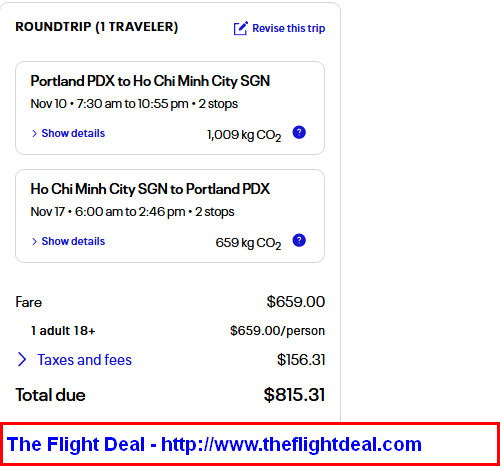This screenshot has height=466, width=500.
Task: Click the $815.31 total due amount
Action: pos(294,395)
